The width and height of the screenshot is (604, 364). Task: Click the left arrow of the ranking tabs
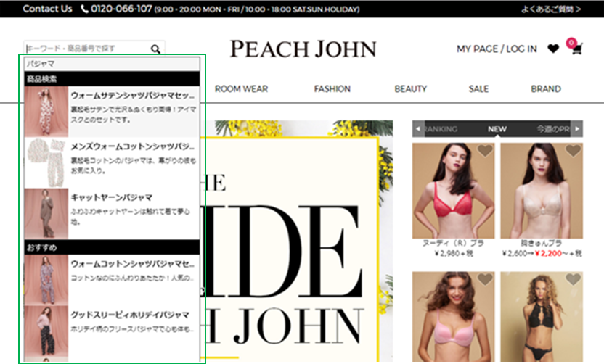click(418, 128)
